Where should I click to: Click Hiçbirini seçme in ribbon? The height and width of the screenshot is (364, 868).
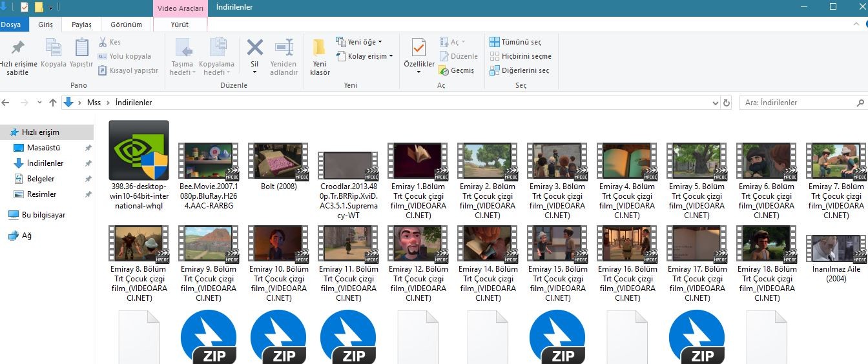click(x=520, y=56)
